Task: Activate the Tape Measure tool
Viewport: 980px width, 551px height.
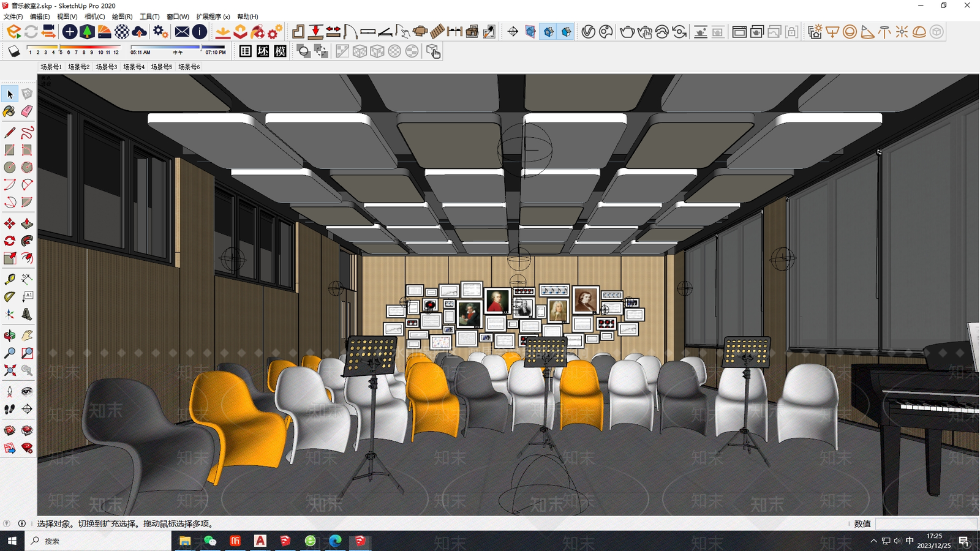Action: (x=9, y=279)
